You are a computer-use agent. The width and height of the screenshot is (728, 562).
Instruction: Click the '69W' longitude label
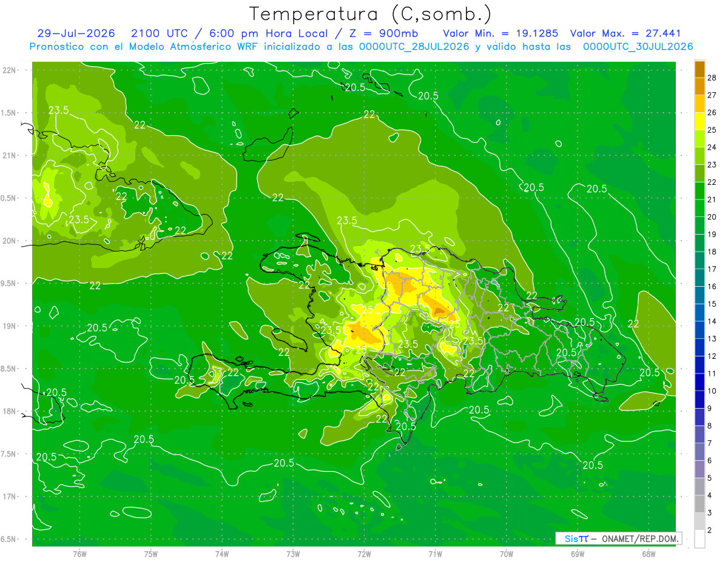click(578, 554)
